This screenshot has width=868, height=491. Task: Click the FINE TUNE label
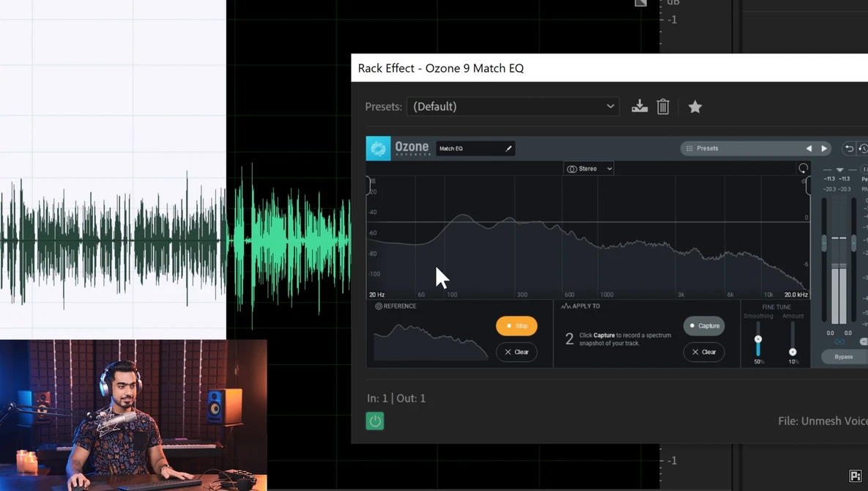[x=776, y=307]
